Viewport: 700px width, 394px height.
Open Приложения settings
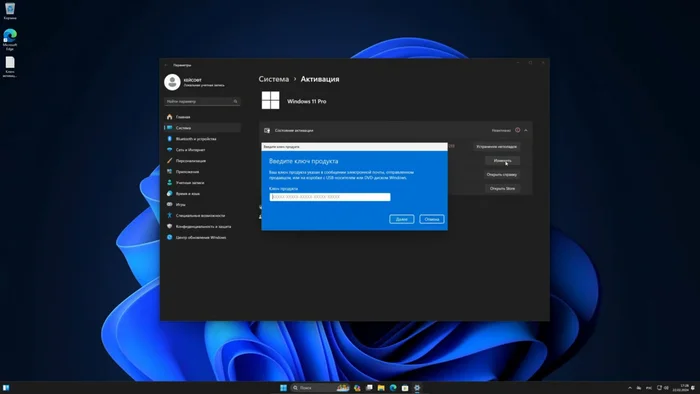click(202, 172)
